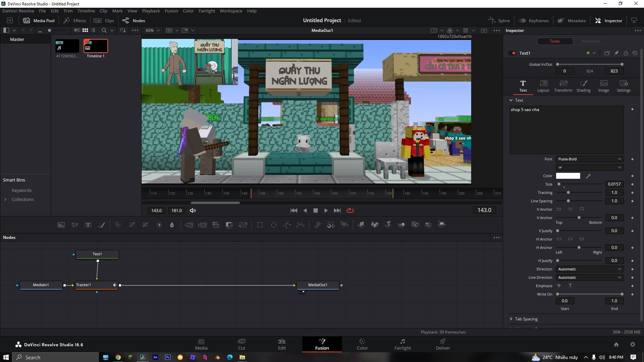Click the Rectangle mask tool
644x362 pixels.
point(260,225)
